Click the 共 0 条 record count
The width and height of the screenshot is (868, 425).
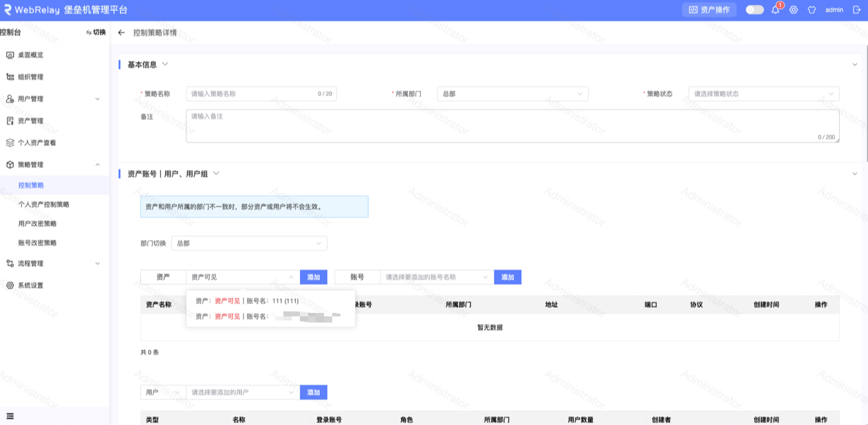pyautogui.click(x=150, y=352)
